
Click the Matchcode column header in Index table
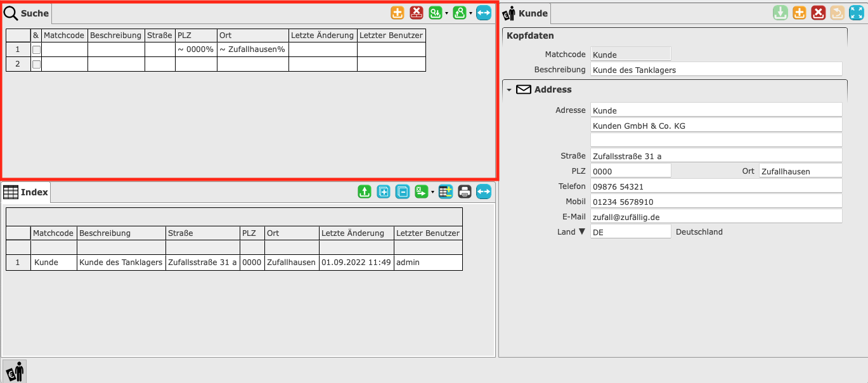tap(53, 233)
